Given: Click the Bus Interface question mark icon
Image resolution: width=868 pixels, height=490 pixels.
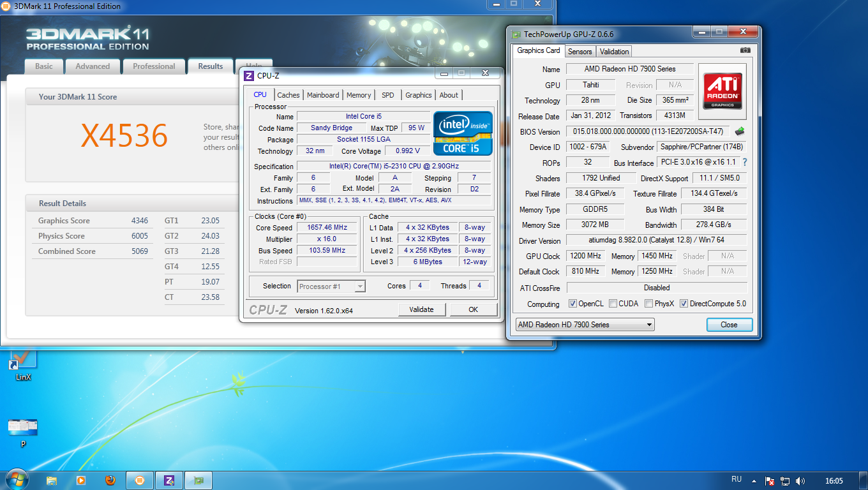Looking at the screenshot, I should tap(744, 163).
